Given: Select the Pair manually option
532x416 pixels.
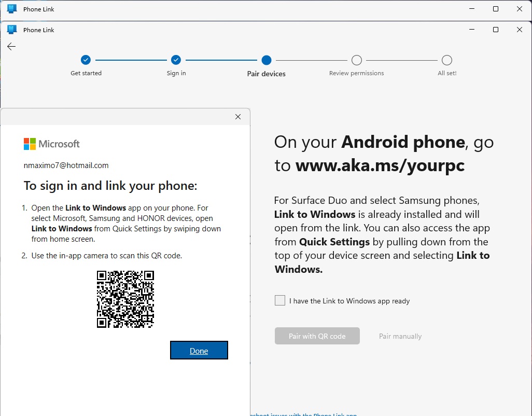Looking at the screenshot, I should (400, 336).
